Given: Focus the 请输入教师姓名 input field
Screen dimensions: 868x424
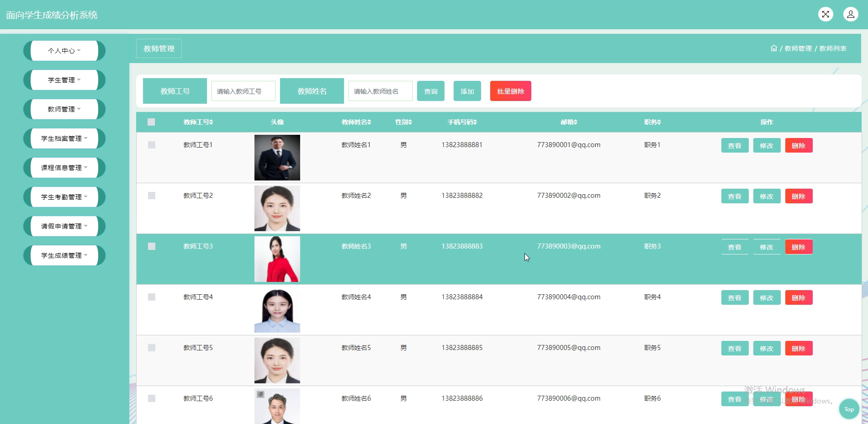Looking at the screenshot, I should coord(381,91).
